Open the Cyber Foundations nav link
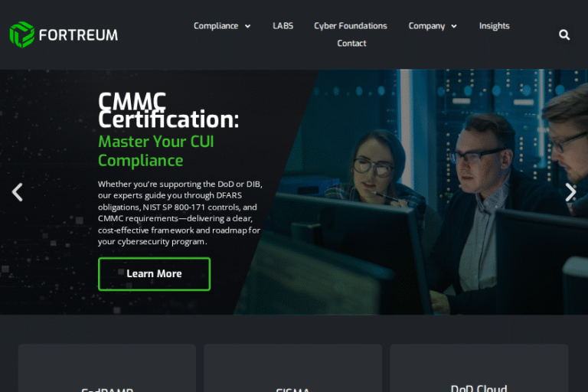The image size is (588, 392). point(350,26)
